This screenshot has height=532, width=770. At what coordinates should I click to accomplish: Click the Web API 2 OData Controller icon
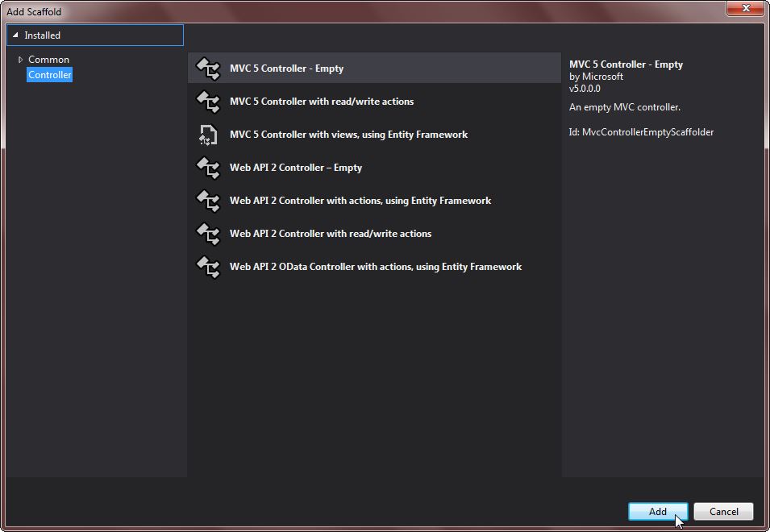[x=208, y=267]
